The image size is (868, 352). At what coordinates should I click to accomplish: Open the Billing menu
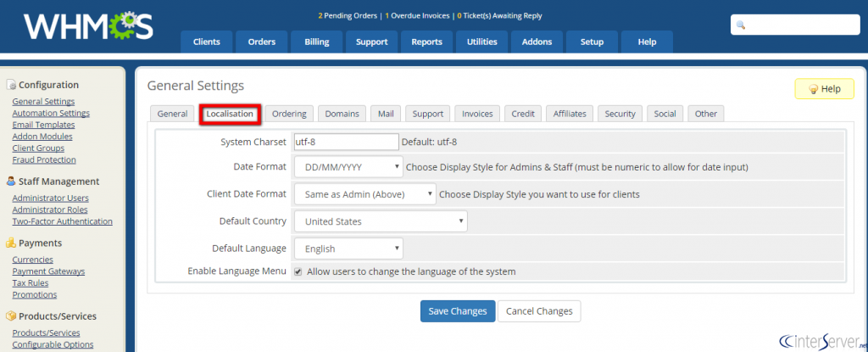point(317,42)
